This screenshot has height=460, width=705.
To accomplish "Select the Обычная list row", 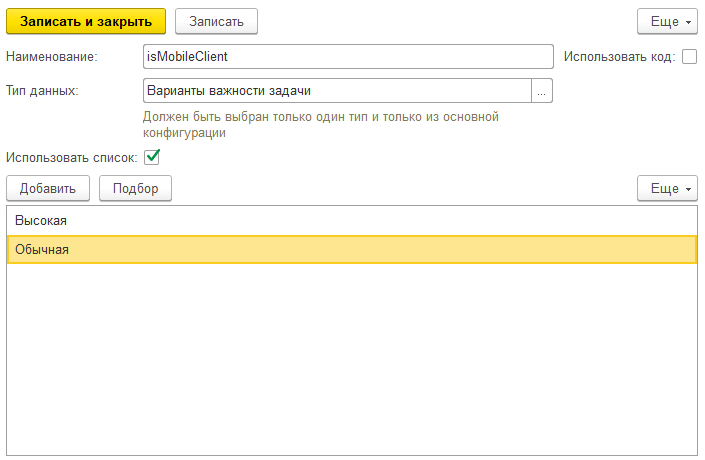I will click(352, 250).
